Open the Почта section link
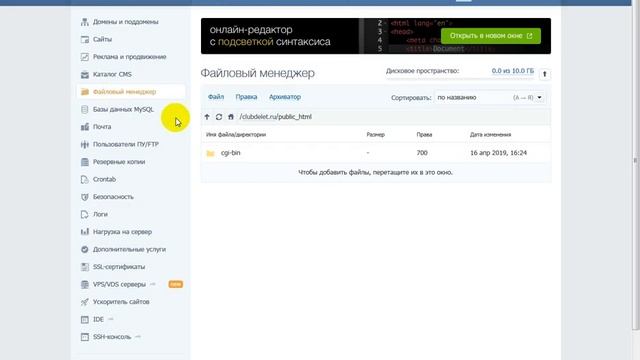 [x=102, y=127]
